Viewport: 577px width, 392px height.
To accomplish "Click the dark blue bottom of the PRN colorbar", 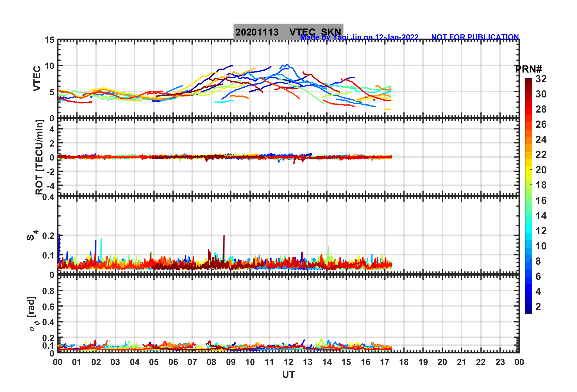I will [x=528, y=310].
